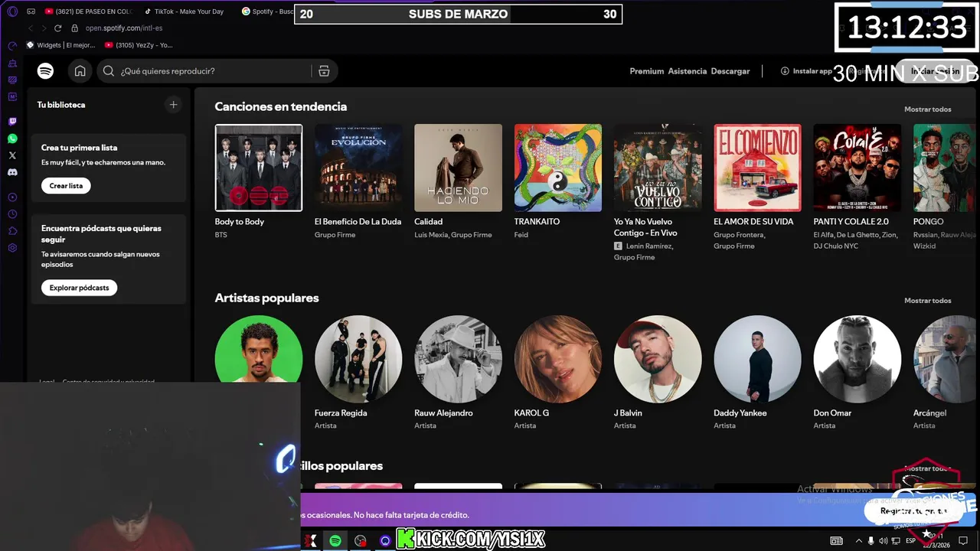The image size is (980, 551).
Task: Click Spotify icon in Windows taskbar
Action: [x=335, y=541]
